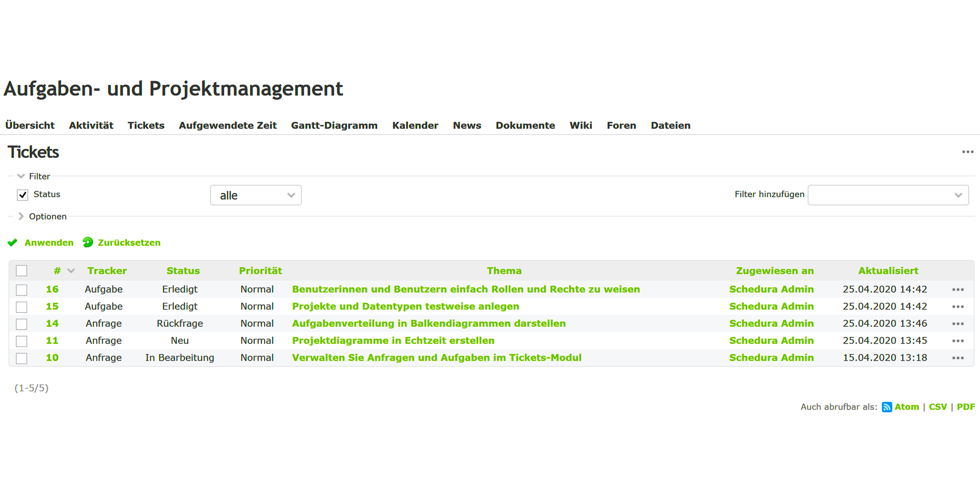Select all tickets with header checkbox
The height and width of the screenshot is (490, 980).
22,271
